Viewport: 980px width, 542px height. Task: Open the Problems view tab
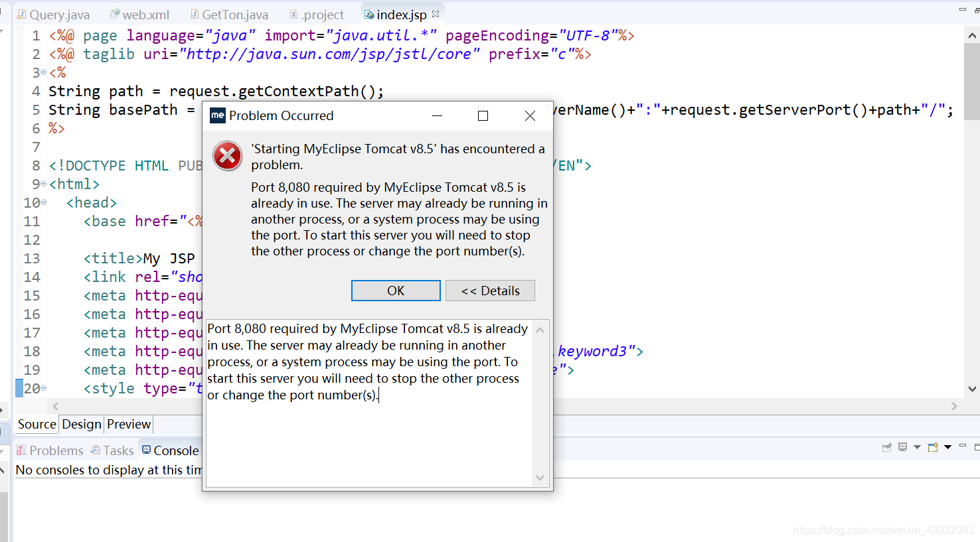click(50, 450)
